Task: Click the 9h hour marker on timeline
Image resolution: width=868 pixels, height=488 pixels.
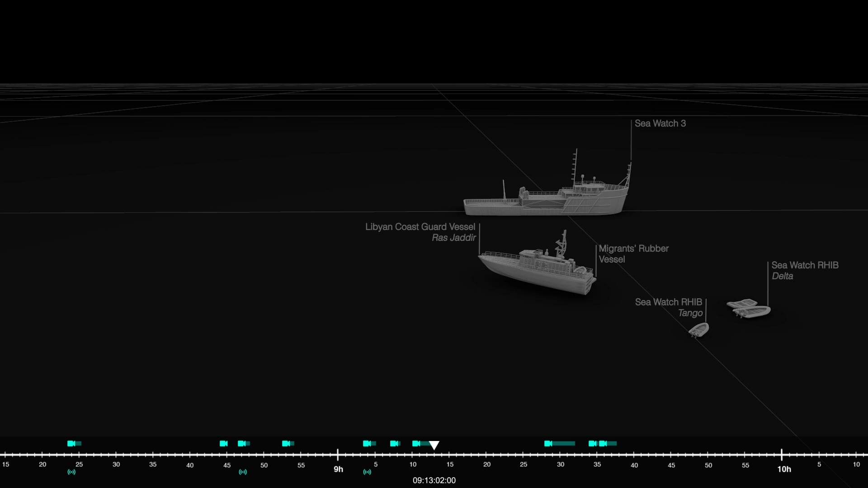Action: point(338,469)
